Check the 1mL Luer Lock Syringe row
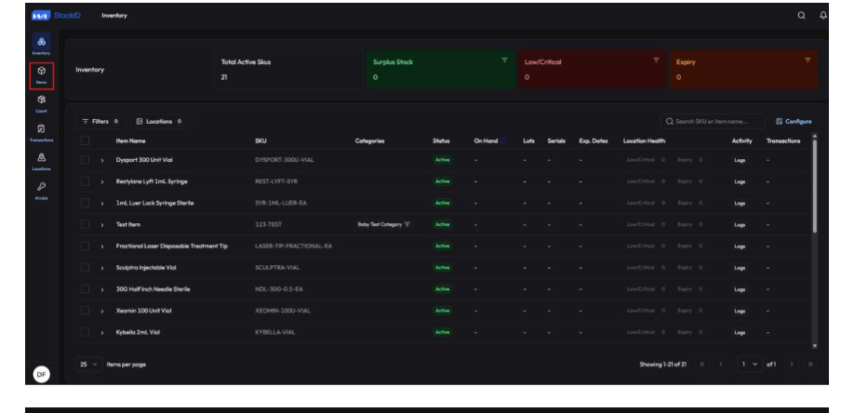This screenshot has width=868, height=413. pos(85,203)
